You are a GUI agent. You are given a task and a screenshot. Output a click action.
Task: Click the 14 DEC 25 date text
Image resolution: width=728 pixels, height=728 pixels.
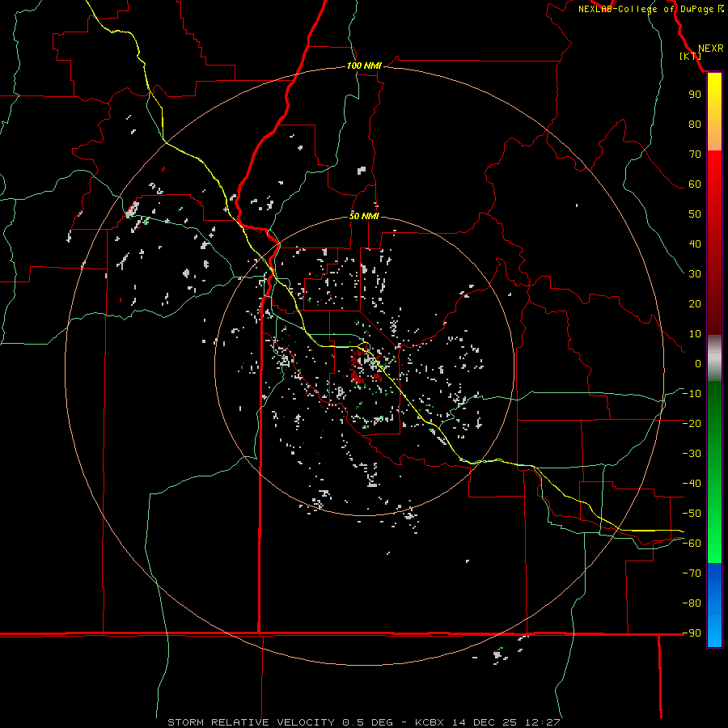tap(485, 722)
